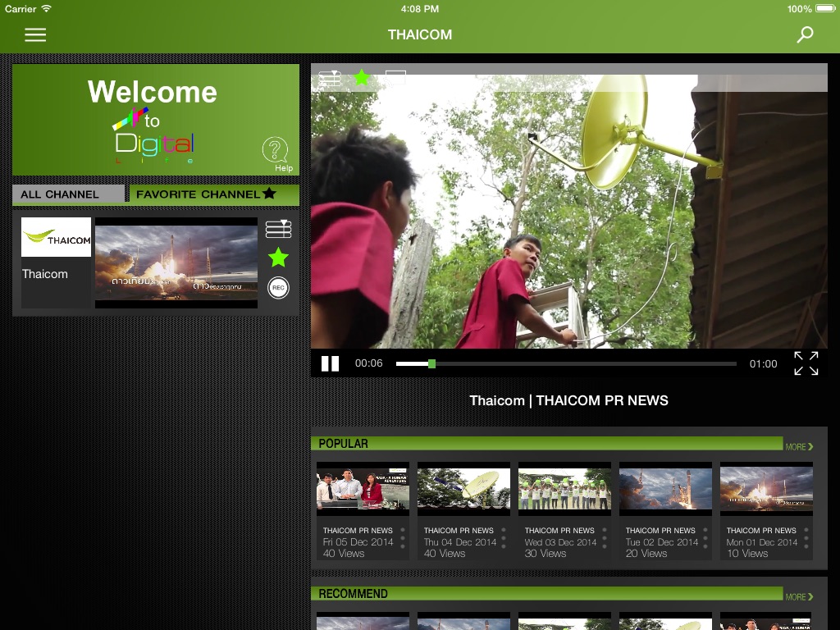Play the Thaicom rocket launch preview thumbnail
This screenshot has height=630, width=840.
(x=176, y=262)
